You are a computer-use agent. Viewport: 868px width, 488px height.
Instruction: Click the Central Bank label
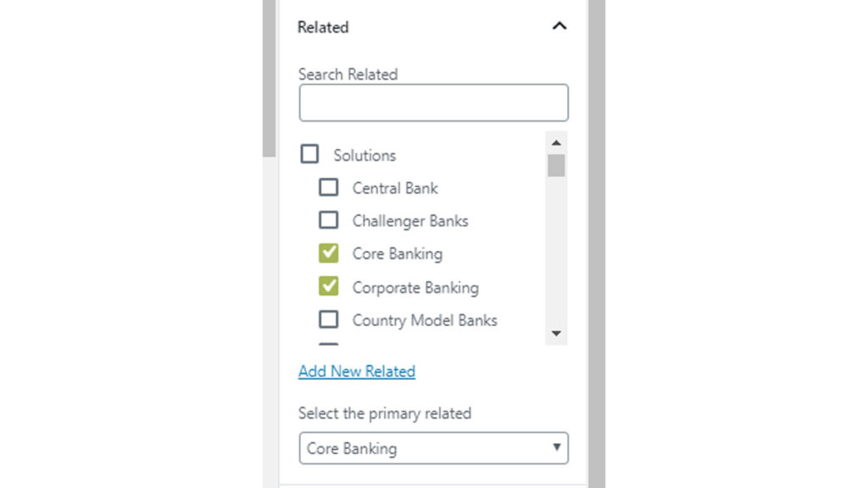point(395,188)
